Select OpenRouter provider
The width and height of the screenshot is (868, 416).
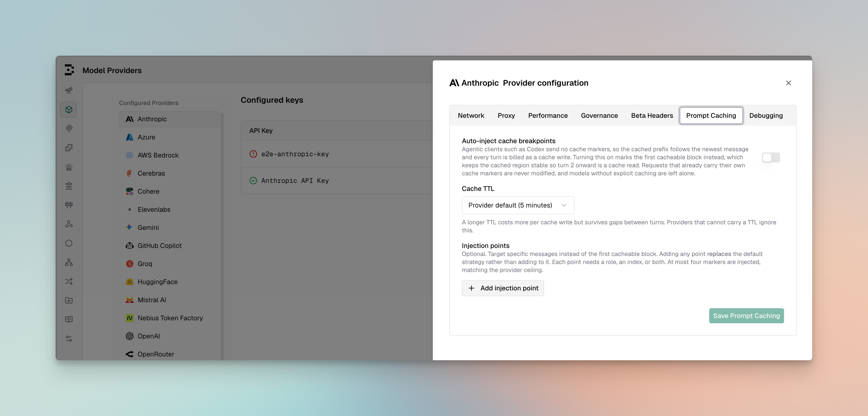pos(169,354)
